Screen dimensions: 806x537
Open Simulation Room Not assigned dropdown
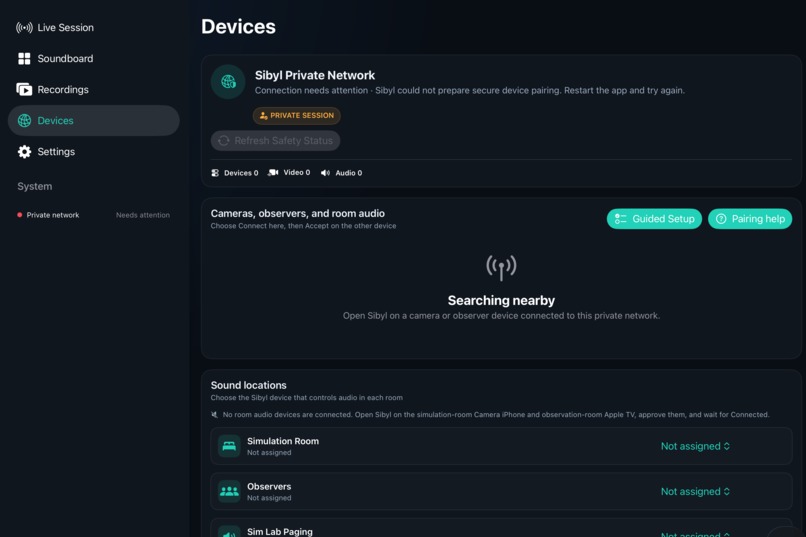tap(695, 447)
